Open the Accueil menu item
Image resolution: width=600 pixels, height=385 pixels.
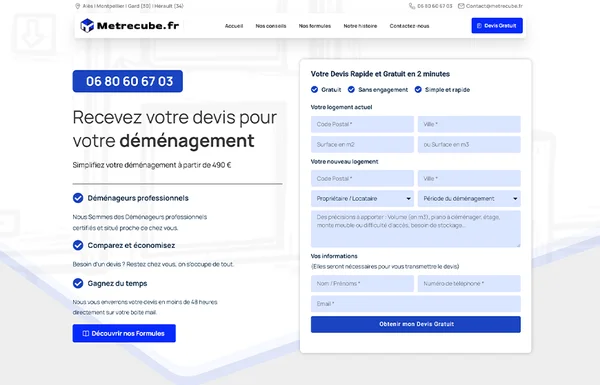click(x=234, y=26)
